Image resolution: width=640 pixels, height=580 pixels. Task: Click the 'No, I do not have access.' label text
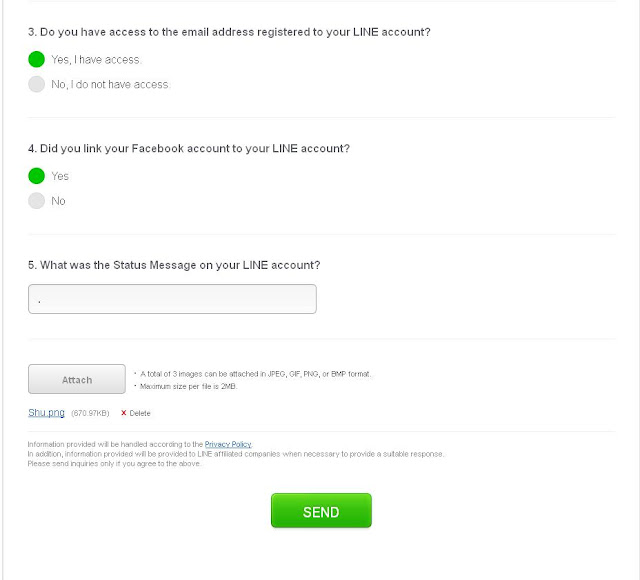[x=110, y=84]
